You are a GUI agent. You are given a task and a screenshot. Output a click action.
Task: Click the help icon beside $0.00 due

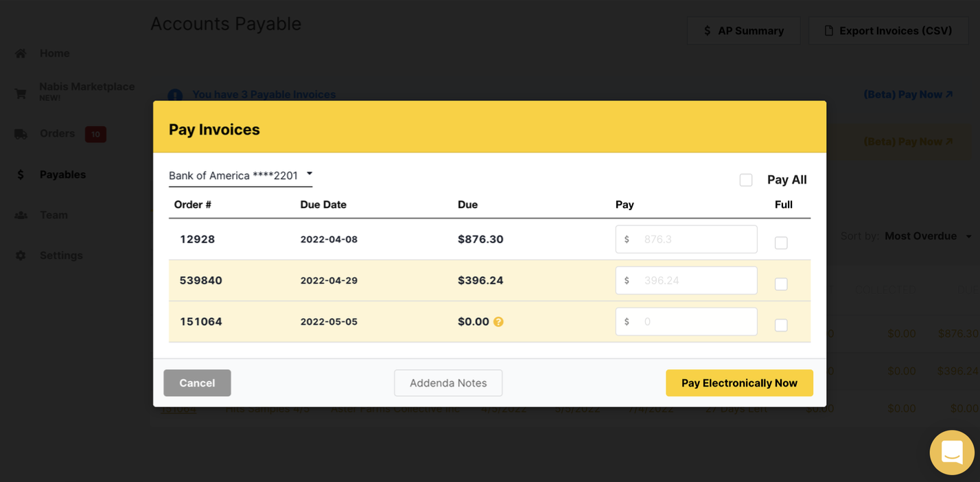click(498, 321)
